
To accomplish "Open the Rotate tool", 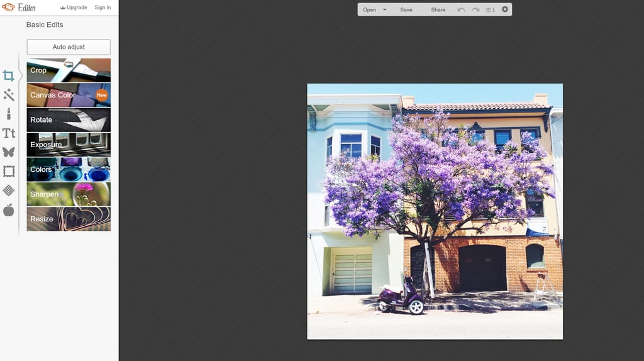I will (69, 120).
